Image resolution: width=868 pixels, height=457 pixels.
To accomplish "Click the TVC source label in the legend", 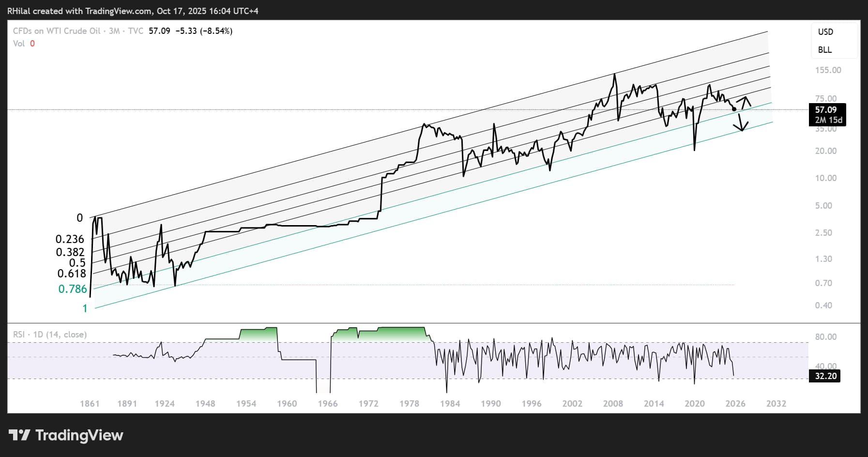I will click(136, 31).
